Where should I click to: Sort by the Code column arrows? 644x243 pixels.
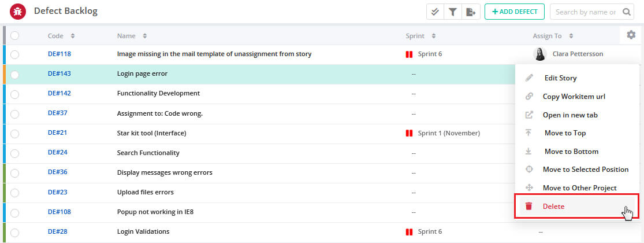tap(73, 36)
